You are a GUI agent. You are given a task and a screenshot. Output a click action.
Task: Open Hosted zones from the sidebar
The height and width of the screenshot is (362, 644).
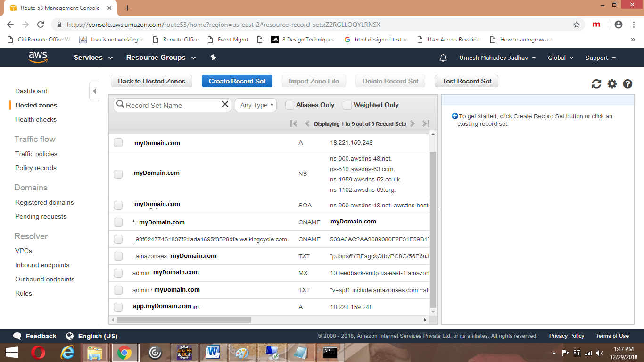click(x=36, y=105)
